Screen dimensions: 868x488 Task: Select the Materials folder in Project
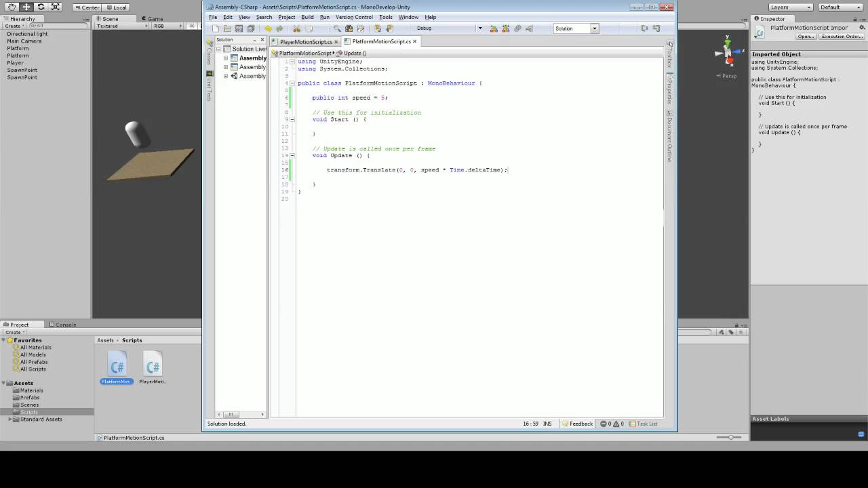(31, 390)
